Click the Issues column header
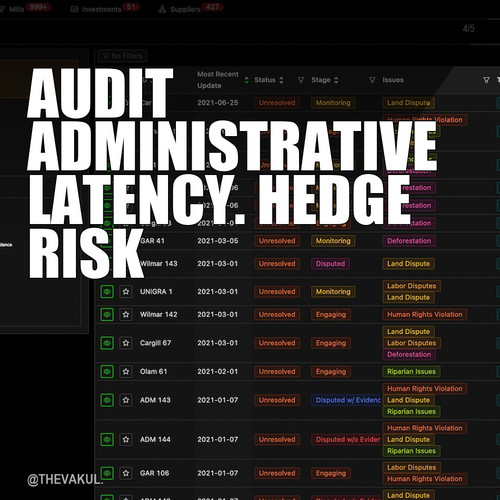The height and width of the screenshot is (500, 500). tap(393, 80)
